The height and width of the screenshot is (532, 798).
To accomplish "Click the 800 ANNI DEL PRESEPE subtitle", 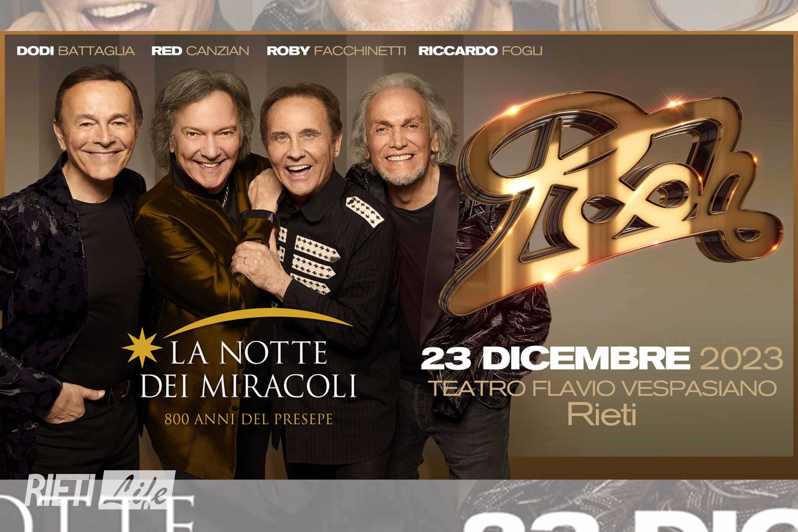I will click(x=249, y=419).
